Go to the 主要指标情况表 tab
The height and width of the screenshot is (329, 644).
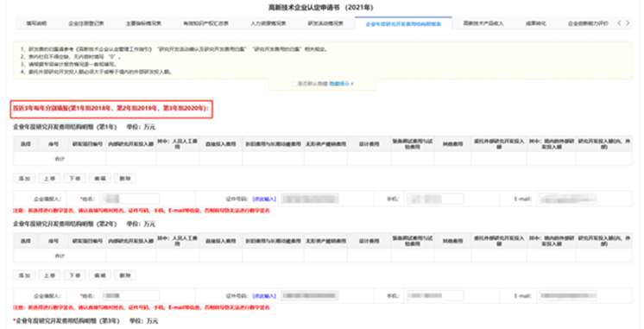click(143, 23)
